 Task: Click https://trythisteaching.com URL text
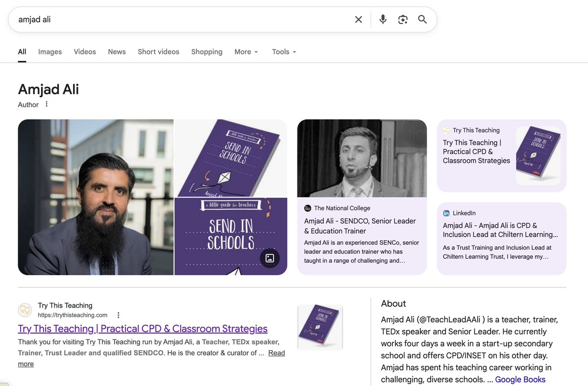pos(73,315)
